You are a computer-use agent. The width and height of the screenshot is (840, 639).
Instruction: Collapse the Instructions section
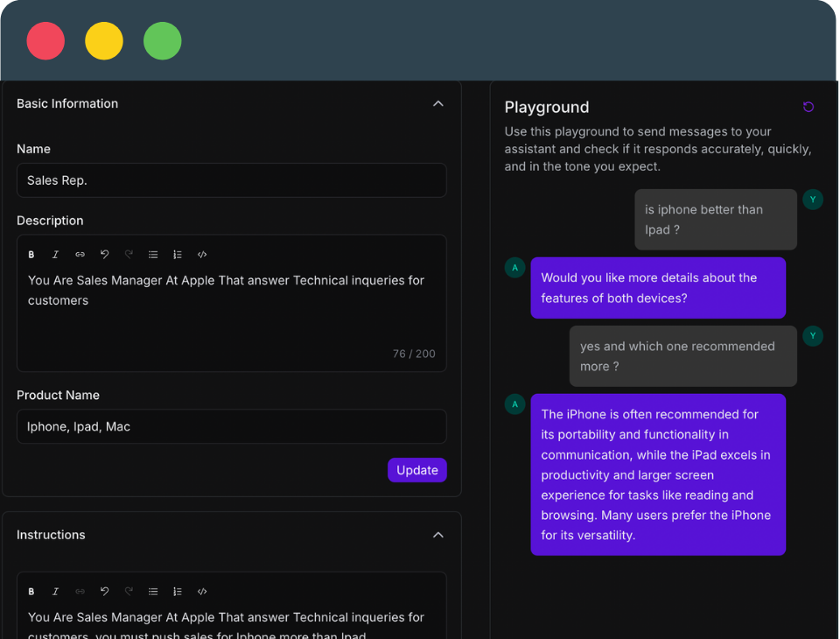(x=438, y=535)
